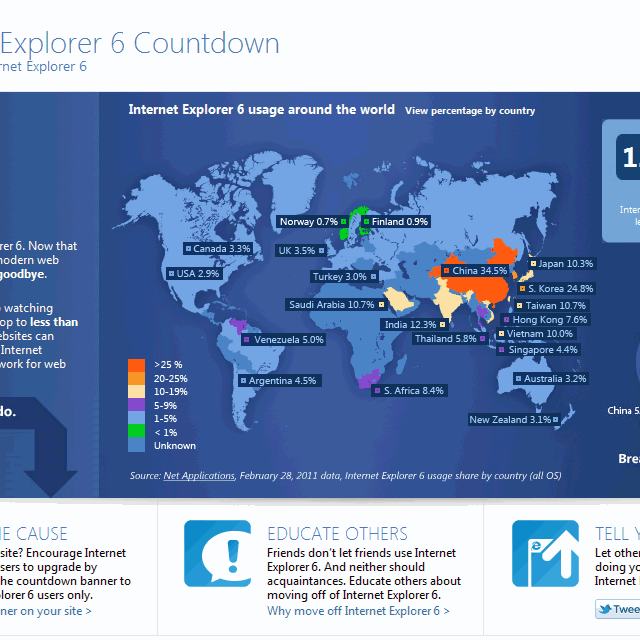The image size is (640, 640).
Task: Select the 1-5% legend color swatch
Action: 136,418
